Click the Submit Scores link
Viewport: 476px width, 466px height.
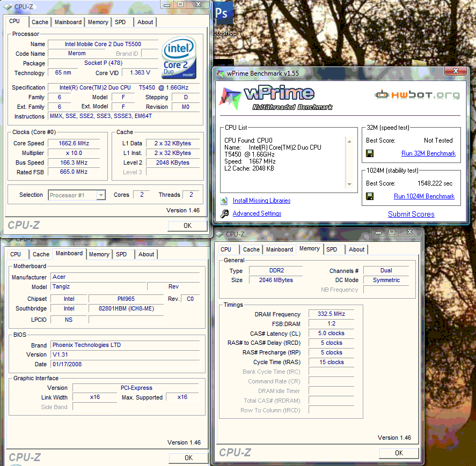click(411, 214)
